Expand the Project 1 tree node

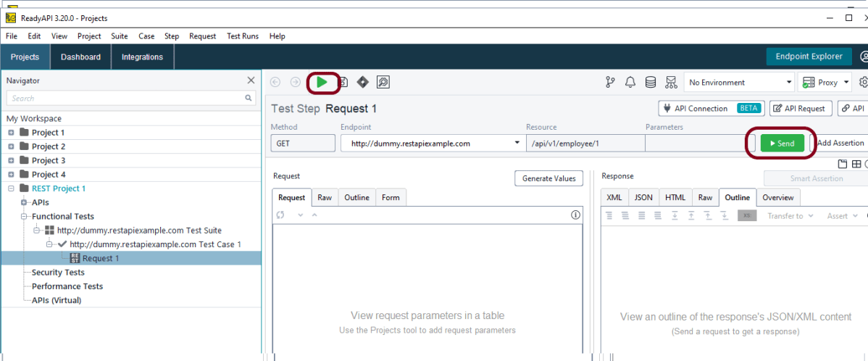pyautogui.click(x=11, y=133)
